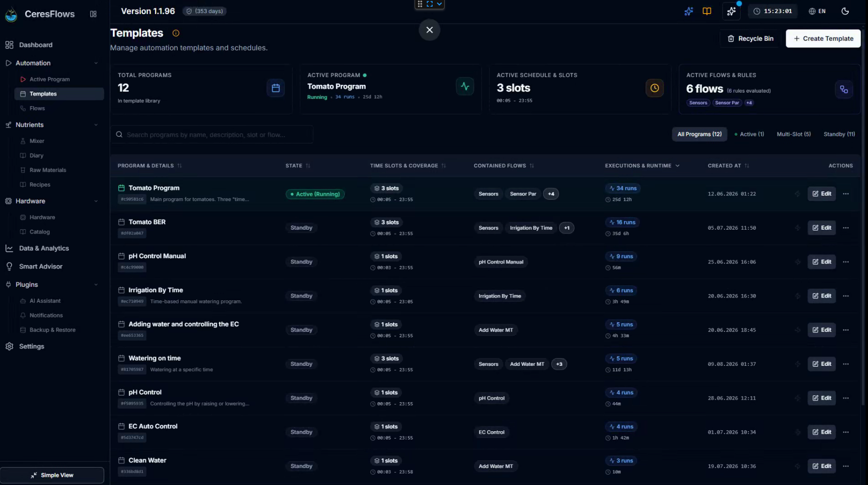The width and height of the screenshot is (868, 485).
Task: Click the blue sparkle AI icon
Action: pos(689,11)
